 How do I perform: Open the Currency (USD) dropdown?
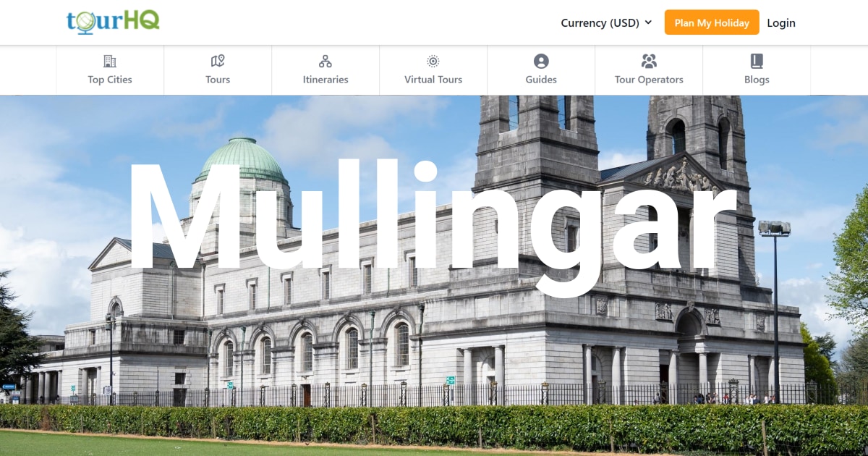(x=606, y=22)
